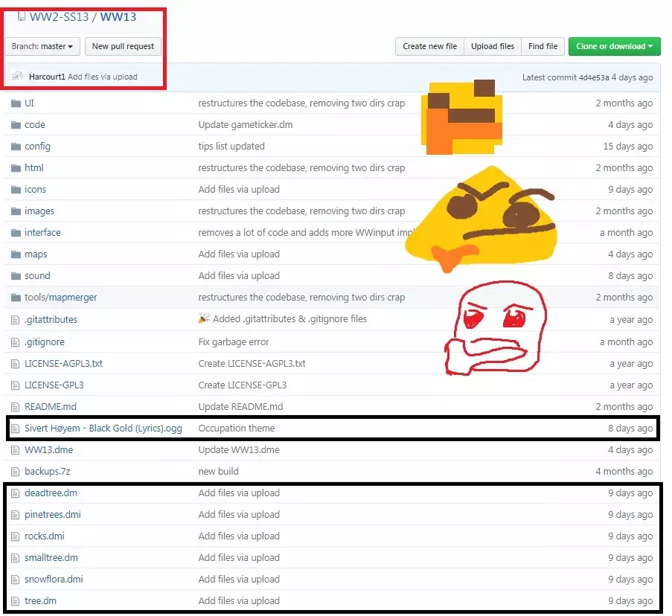The image size is (672, 616).
Task: Open commit message 'Occupation theme'
Action: click(x=237, y=429)
